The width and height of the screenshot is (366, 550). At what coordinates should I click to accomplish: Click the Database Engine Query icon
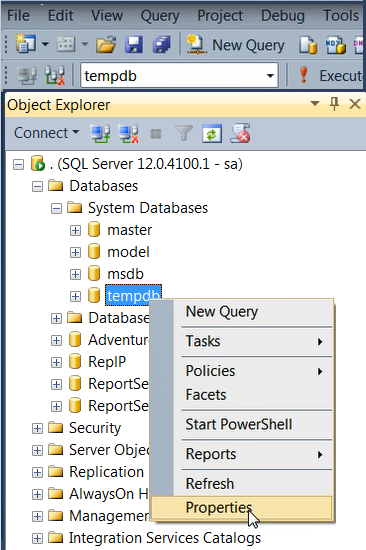(308, 45)
